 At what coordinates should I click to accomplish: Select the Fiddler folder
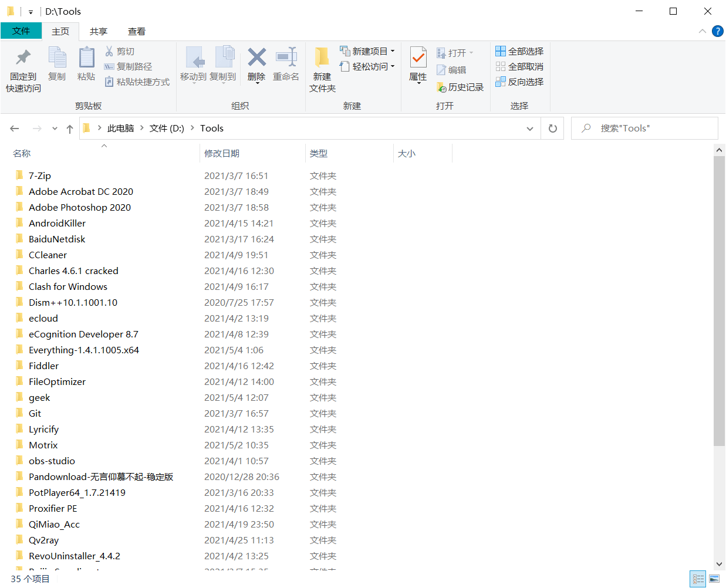pos(43,366)
